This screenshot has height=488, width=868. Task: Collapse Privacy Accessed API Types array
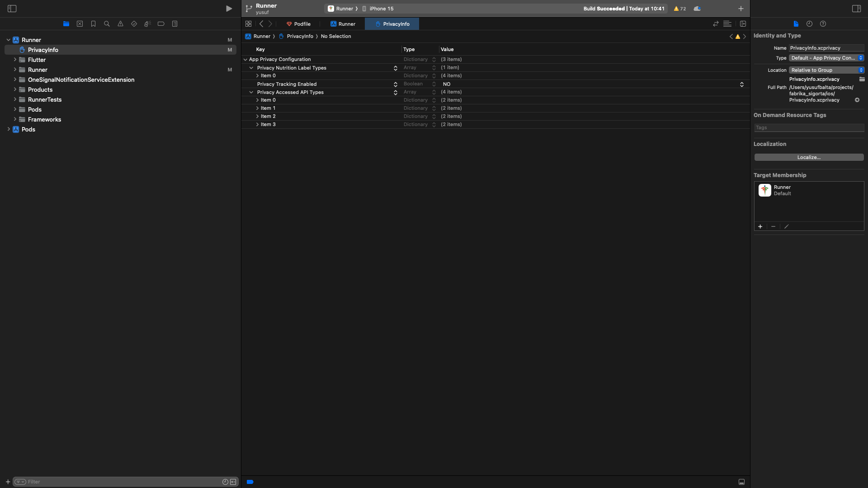tap(251, 92)
